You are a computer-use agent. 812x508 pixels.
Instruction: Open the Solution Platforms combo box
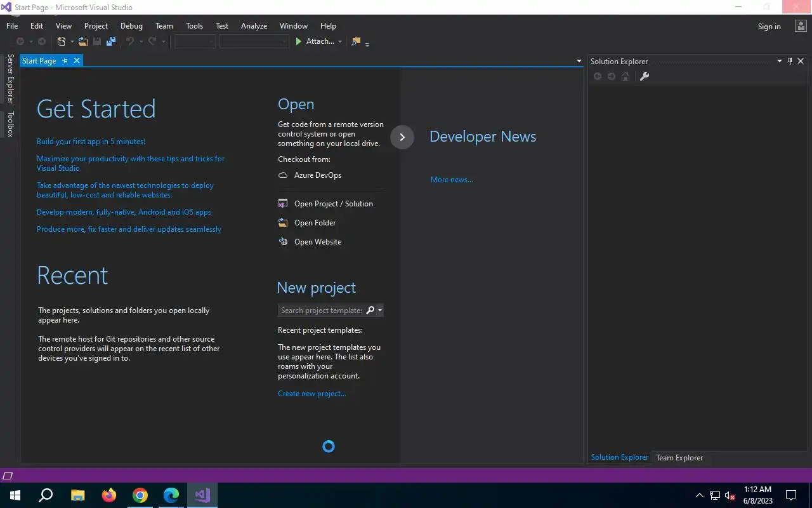pos(254,41)
